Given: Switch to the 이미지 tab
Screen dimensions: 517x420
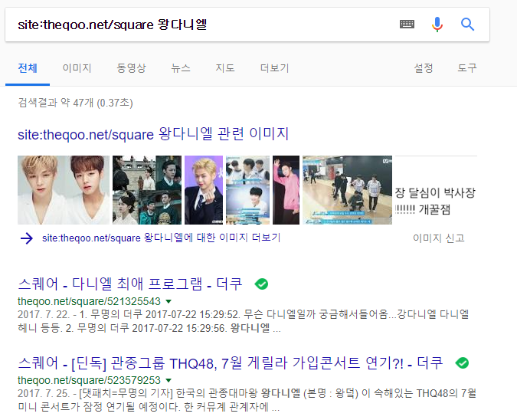Looking at the screenshot, I should pos(77,68).
